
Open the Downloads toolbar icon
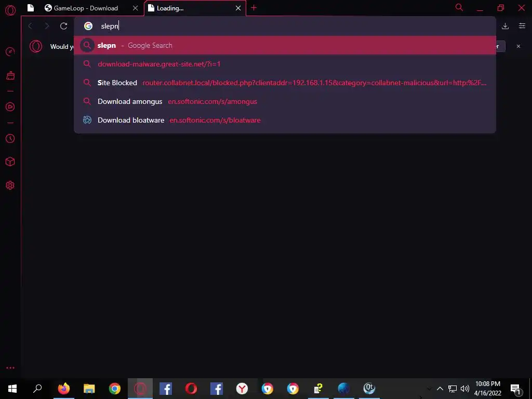point(505,26)
